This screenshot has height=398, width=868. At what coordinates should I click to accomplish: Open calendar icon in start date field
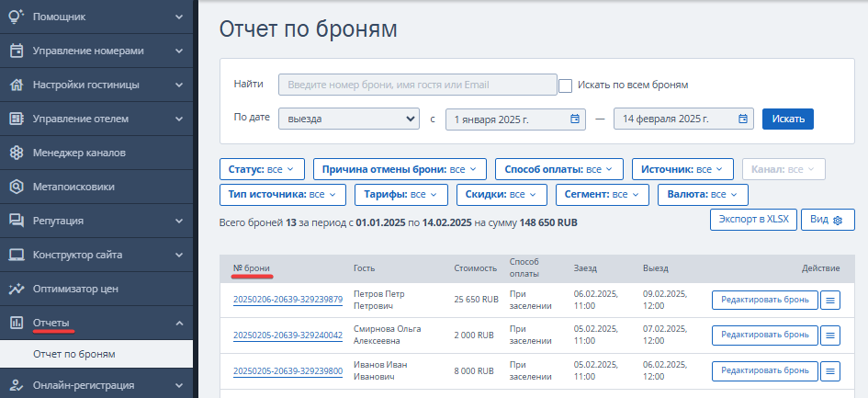[575, 119]
